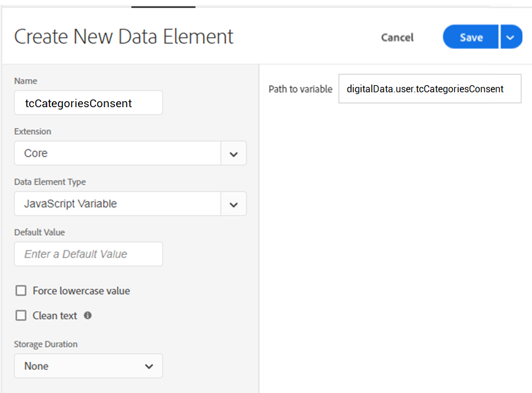Click the 'Path to variable' label
Screen dimensions: 532x393
tap(300, 89)
